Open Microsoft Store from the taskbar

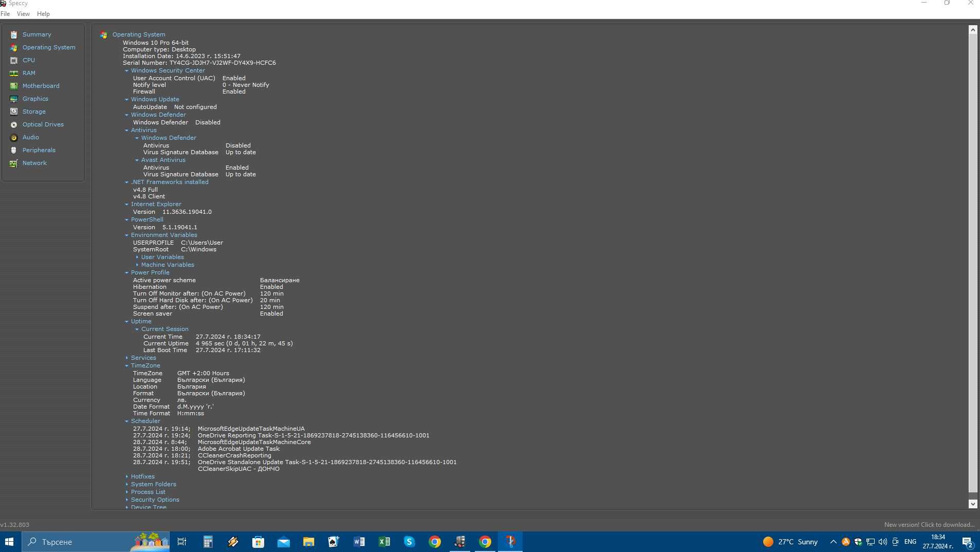(258, 542)
